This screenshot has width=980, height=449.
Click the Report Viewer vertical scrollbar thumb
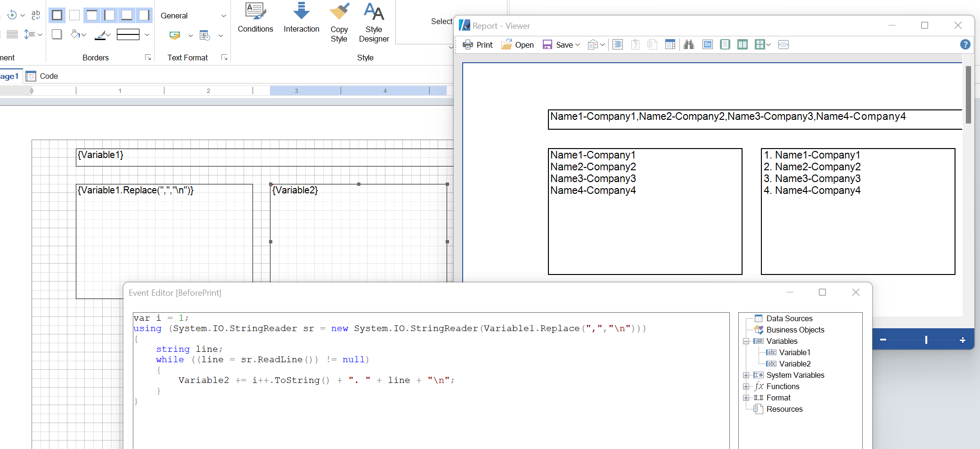coord(969,94)
